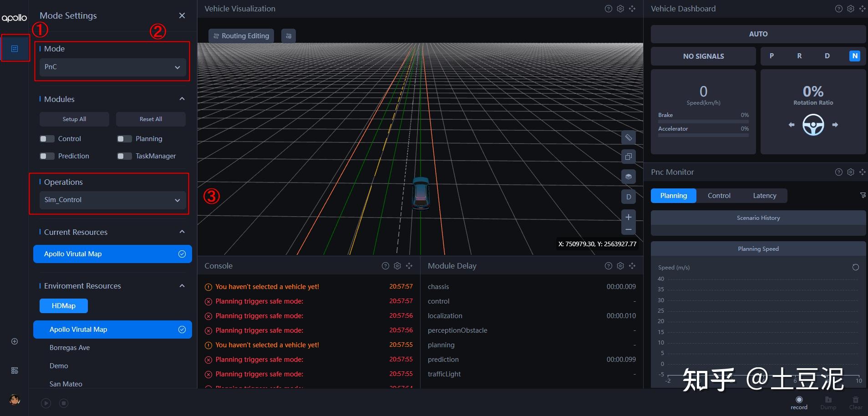
Task: Click the icon button next to Routing Editing
Action: click(289, 36)
